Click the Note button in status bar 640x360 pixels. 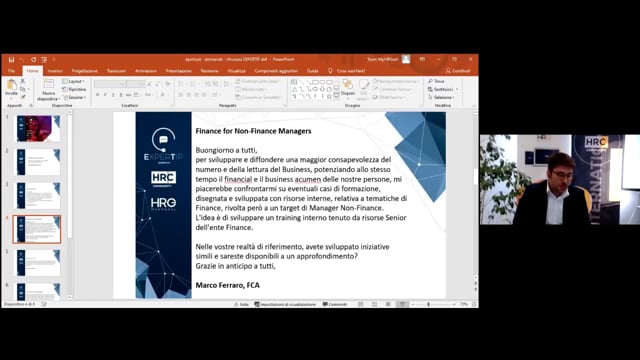coord(241,304)
